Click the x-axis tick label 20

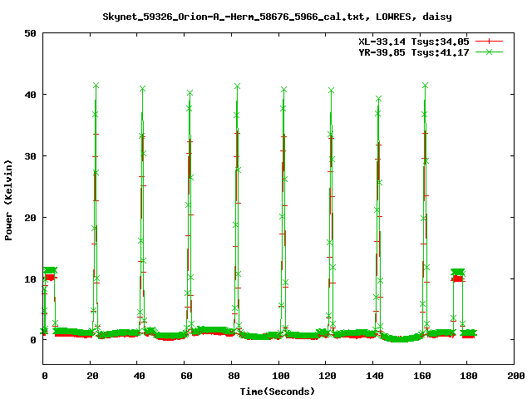click(x=92, y=376)
